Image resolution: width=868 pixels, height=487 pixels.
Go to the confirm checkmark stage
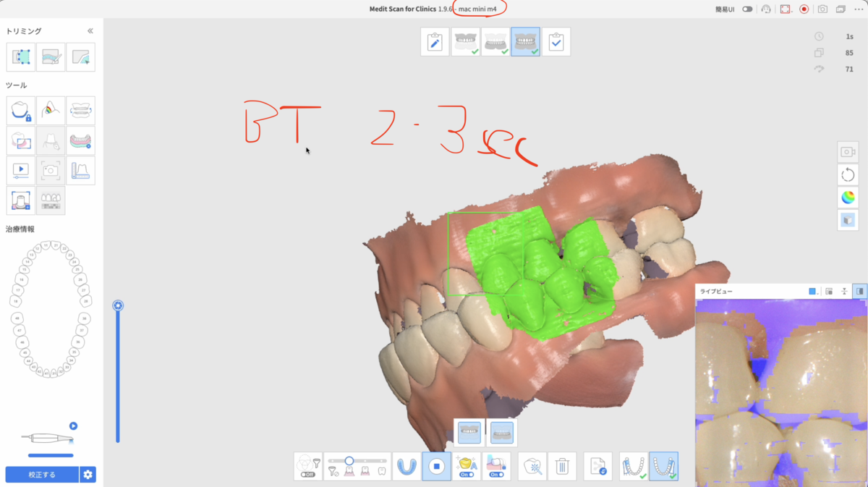556,42
